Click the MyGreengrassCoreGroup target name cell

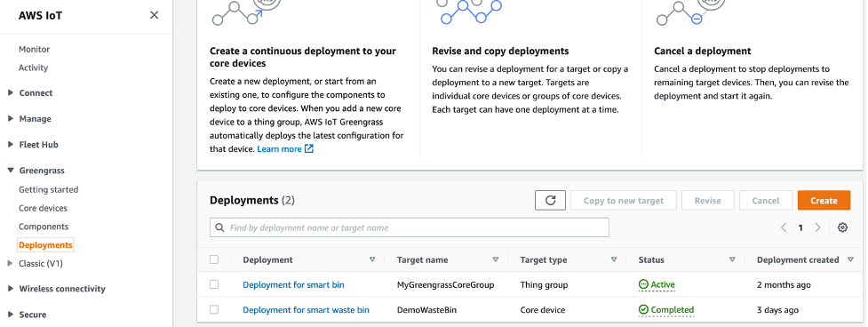coord(446,284)
